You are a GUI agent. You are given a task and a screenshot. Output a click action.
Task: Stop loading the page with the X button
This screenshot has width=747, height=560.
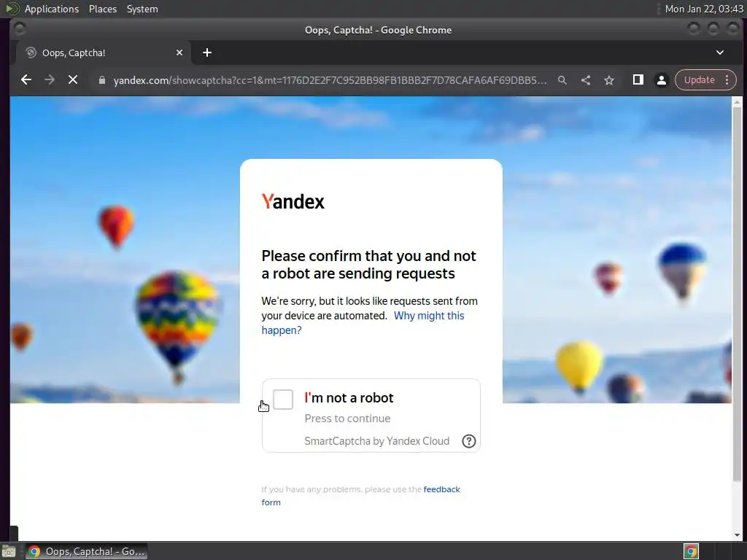click(73, 80)
